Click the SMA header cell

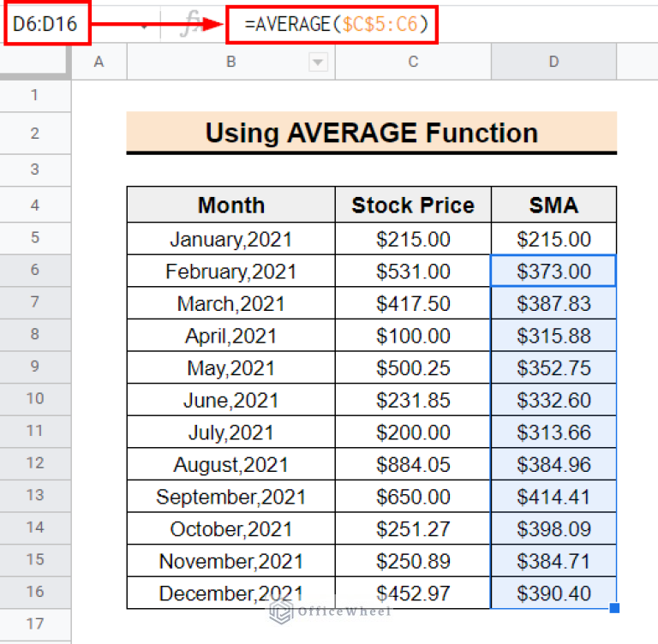pos(553,205)
